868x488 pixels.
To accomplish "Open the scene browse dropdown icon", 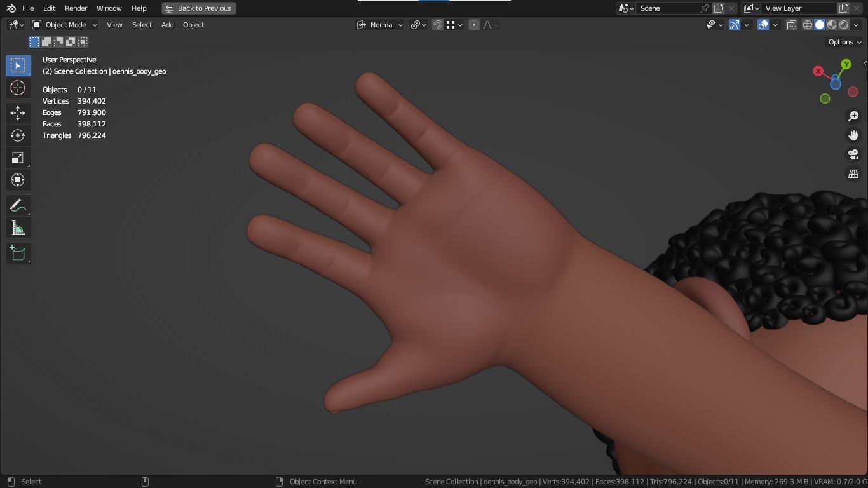I will (x=626, y=8).
